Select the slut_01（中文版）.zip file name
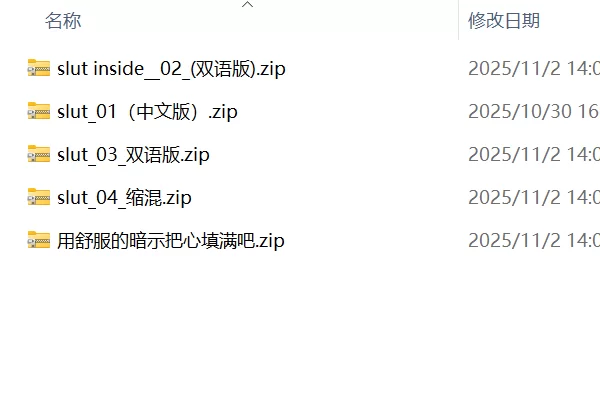This screenshot has height=417, width=600. pyautogui.click(x=147, y=112)
